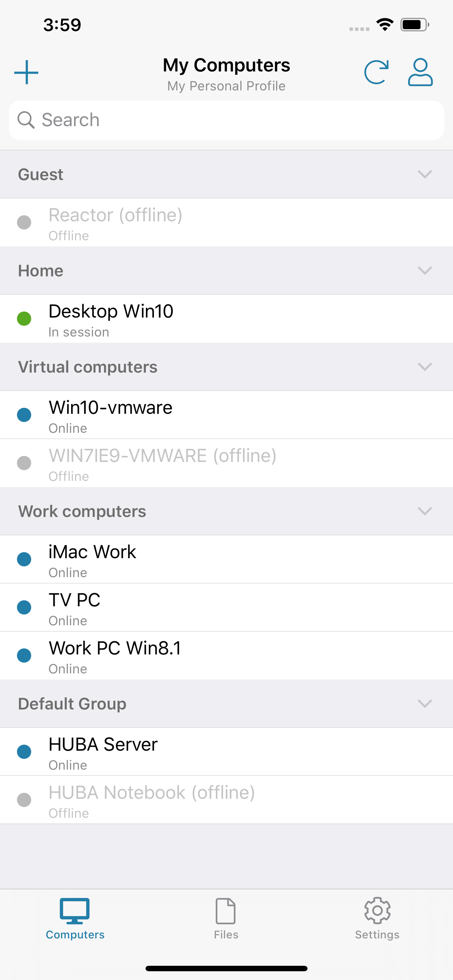Switch to the Settings tab
The width and height of the screenshot is (453, 980).
point(377,918)
